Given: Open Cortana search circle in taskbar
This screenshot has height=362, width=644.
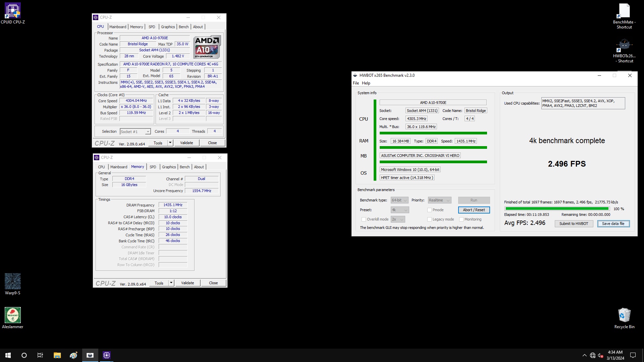Looking at the screenshot, I should click(x=24, y=355).
